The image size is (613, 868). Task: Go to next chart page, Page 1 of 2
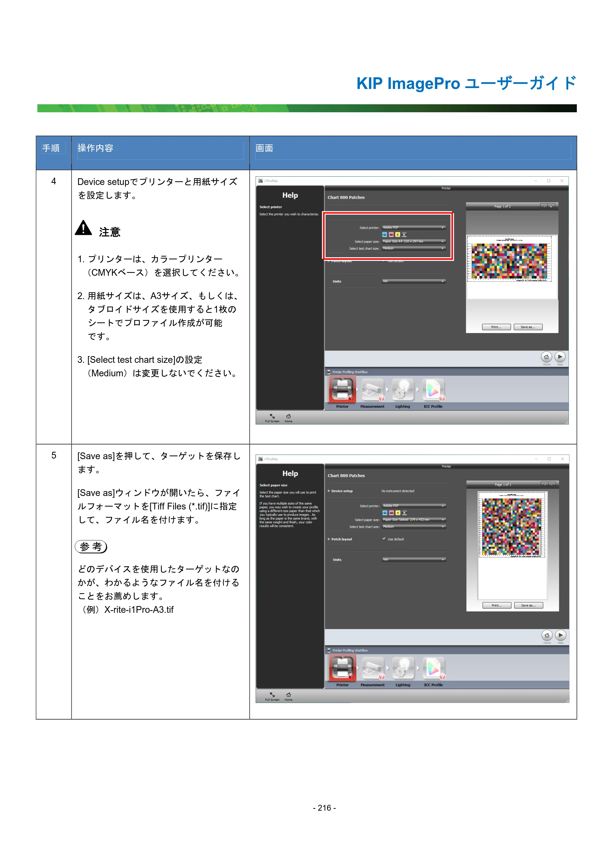552,206
